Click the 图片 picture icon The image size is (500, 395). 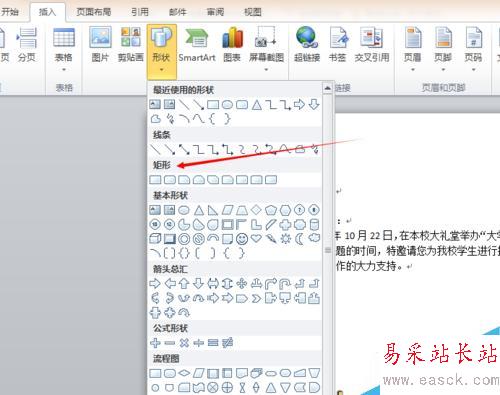[100, 45]
